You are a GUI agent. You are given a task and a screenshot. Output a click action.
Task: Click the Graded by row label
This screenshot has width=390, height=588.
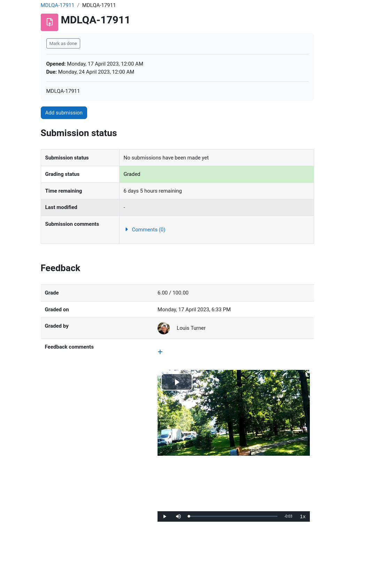tap(57, 326)
